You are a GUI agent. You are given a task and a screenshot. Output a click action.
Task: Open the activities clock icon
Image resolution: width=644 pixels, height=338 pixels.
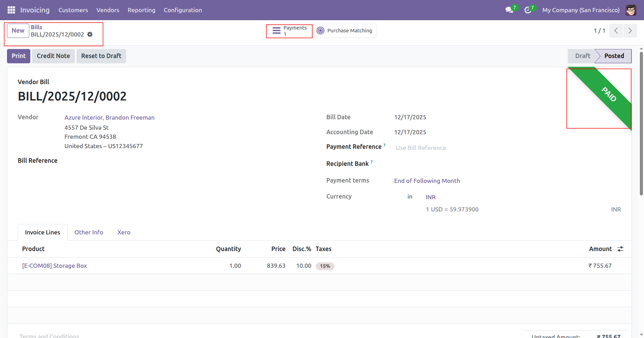click(528, 10)
